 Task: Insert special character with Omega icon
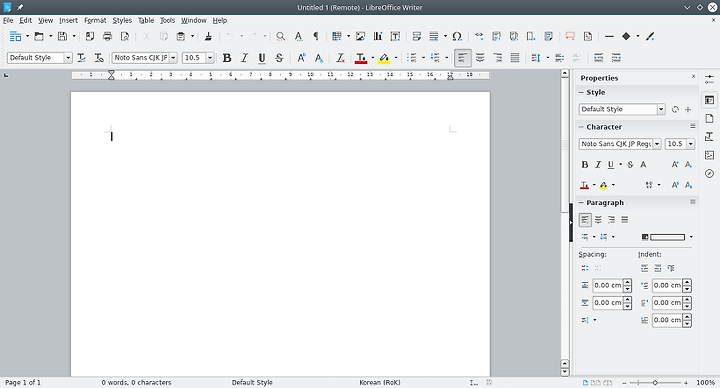point(457,36)
